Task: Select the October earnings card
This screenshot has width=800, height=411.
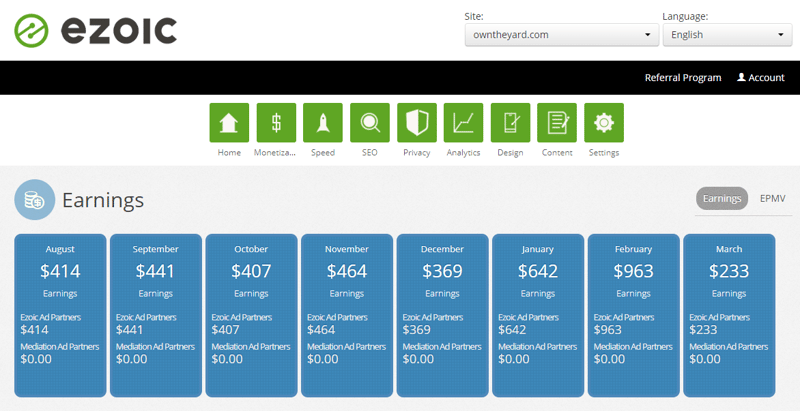Action: [x=251, y=315]
